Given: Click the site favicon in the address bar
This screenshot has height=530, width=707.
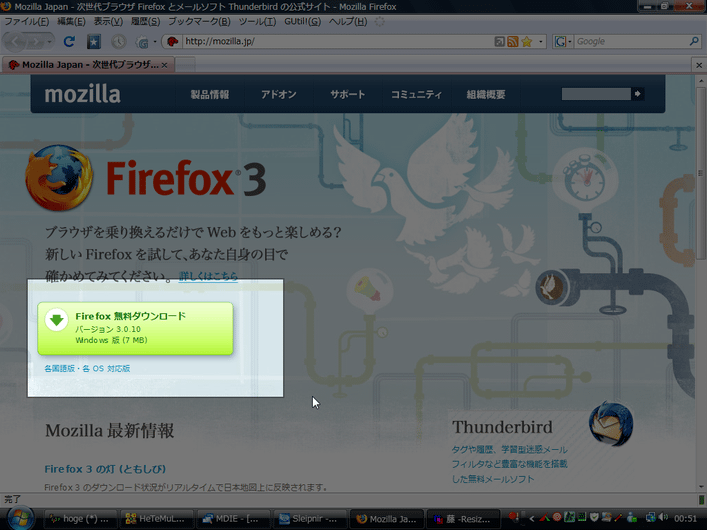Looking at the screenshot, I should [x=172, y=41].
